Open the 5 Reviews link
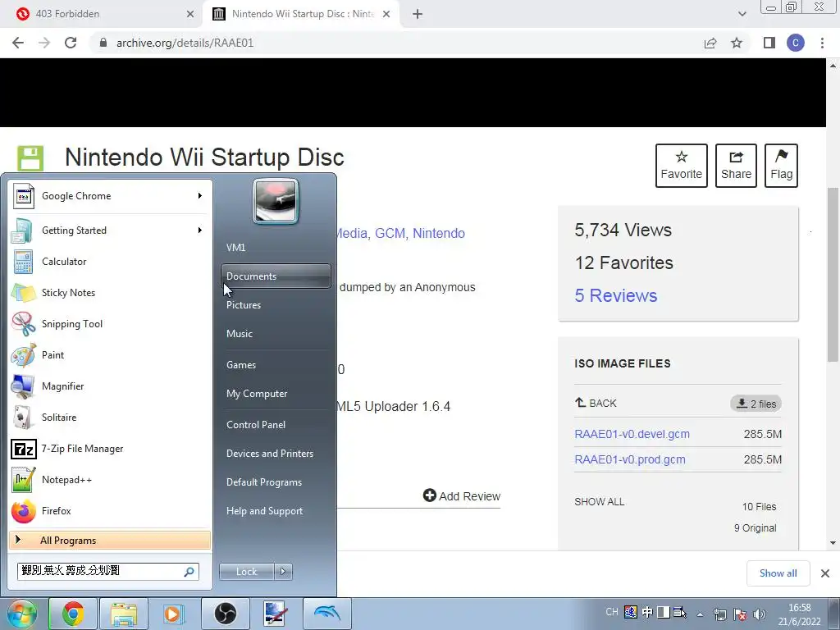840x630 pixels. pyautogui.click(x=615, y=295)
